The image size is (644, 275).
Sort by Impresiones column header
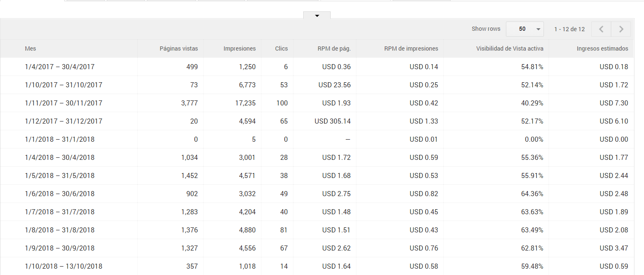coord(239,49)
